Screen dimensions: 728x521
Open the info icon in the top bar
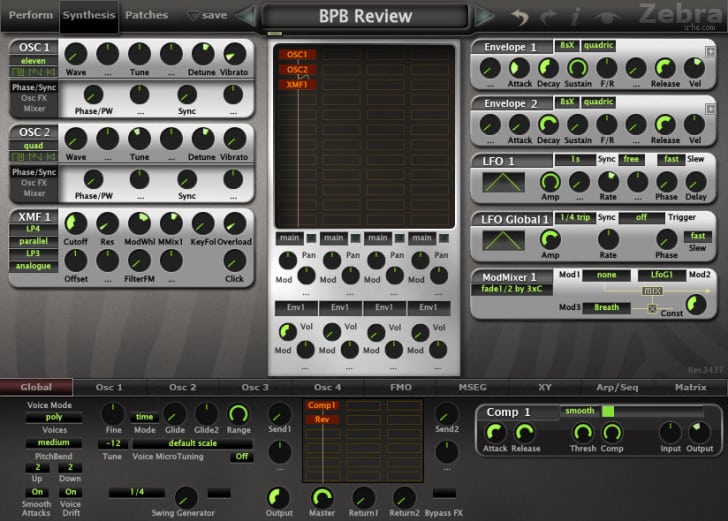(x=576, y=17)
